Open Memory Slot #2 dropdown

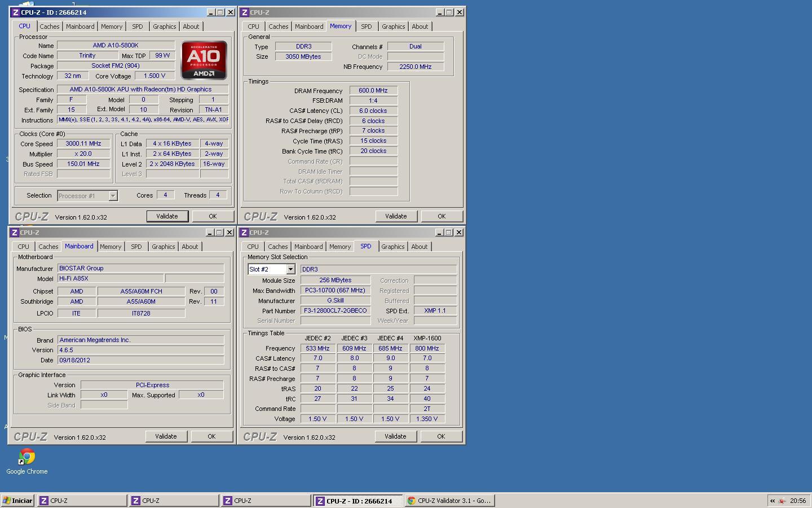tap(290, 269)
